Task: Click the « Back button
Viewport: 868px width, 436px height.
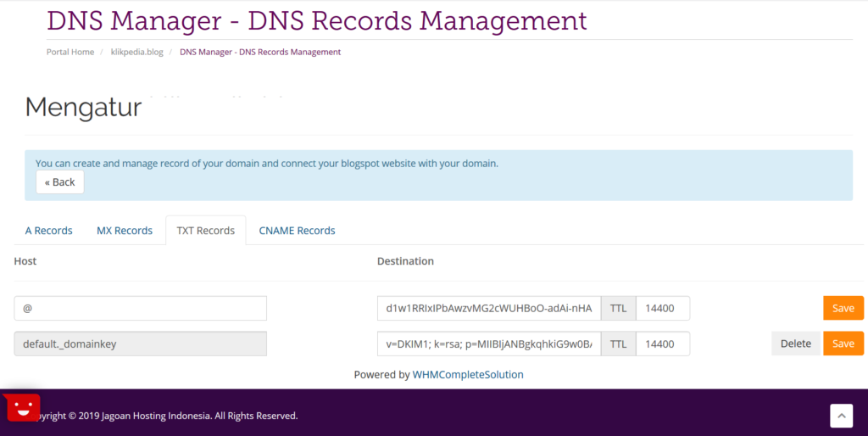Action: point(59,182)
